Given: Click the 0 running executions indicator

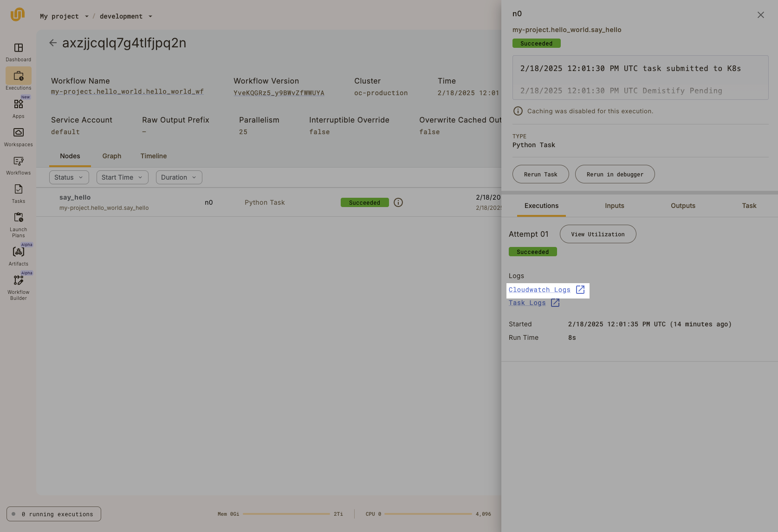Looking at the screenshot, I should click(53, 514).
